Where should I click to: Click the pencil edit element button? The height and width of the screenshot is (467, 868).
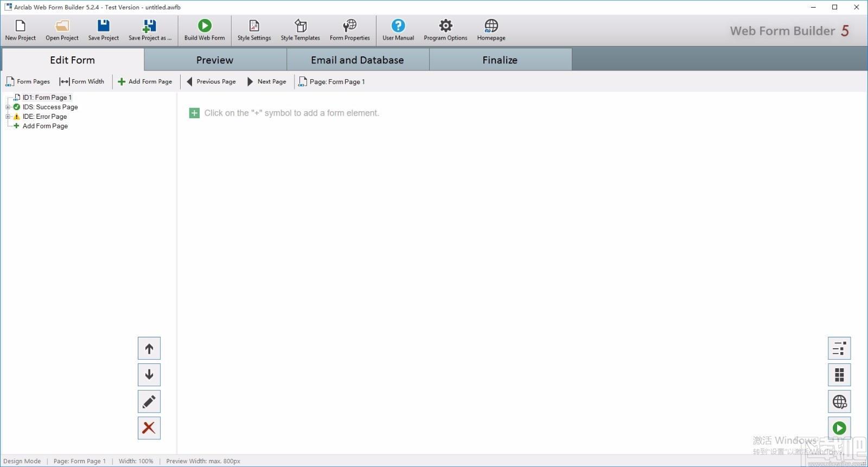pyautogui.click(x=149, y=401)
